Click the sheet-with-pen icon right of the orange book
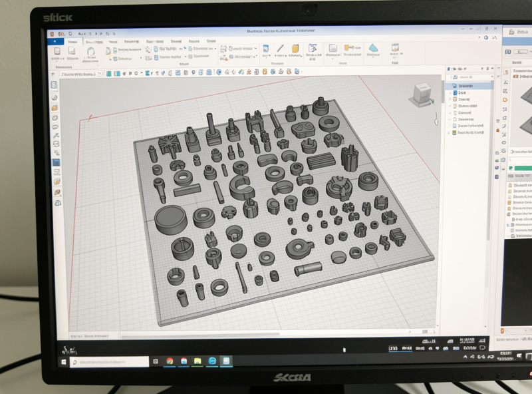The height and width of the screenshot is (394, 532). [313, 48]
